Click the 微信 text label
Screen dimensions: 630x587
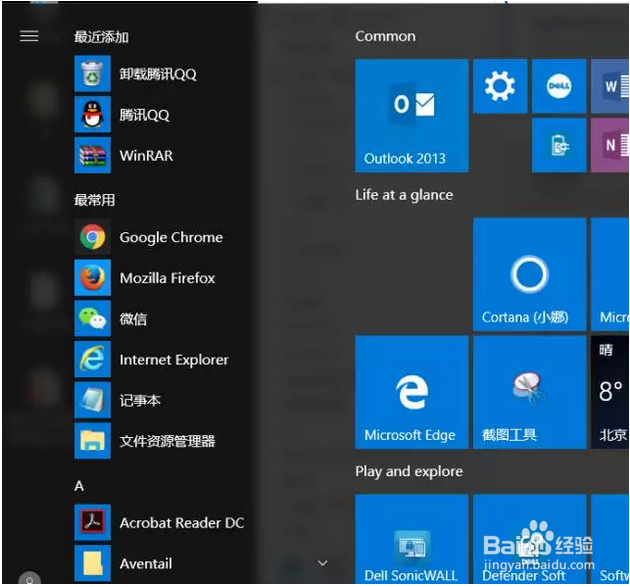point(133,319)
